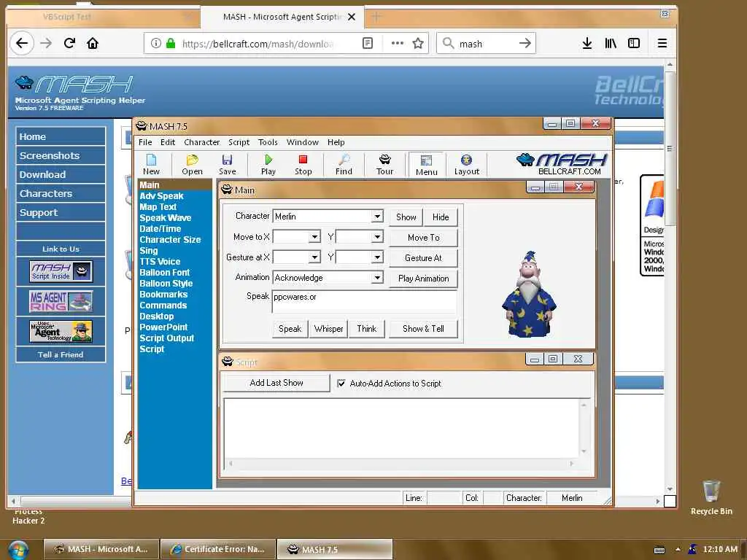Open the Window menu in MASH

pyautogui.click(x=303, y=142)
